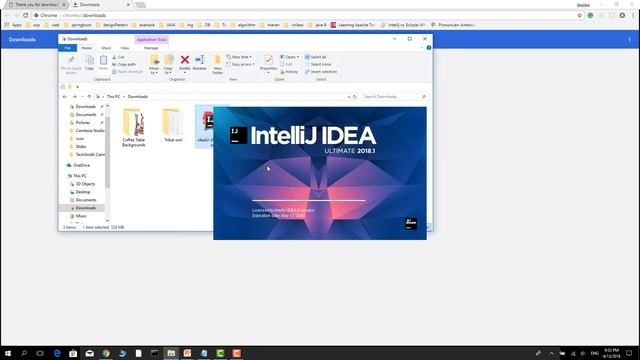Collapse the Explorer ribbon with the chevron
The image size is (640, 360).
coord(422,48)
